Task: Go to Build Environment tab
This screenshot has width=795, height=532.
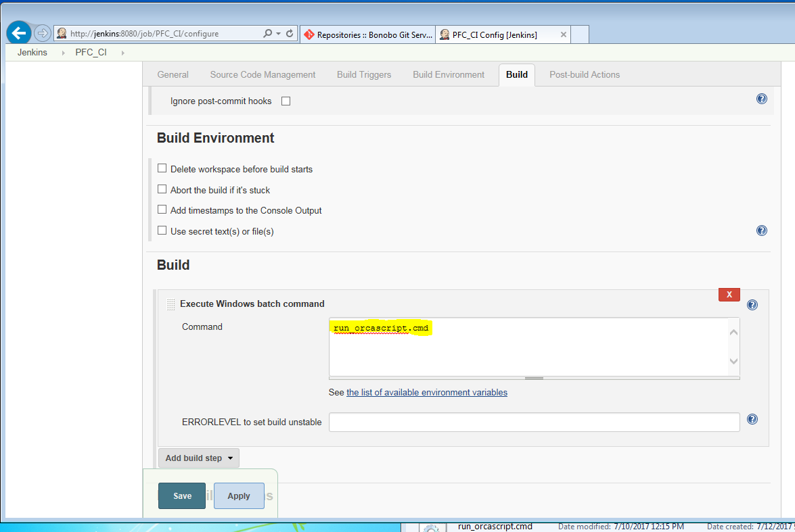Action: click(449, 74)
